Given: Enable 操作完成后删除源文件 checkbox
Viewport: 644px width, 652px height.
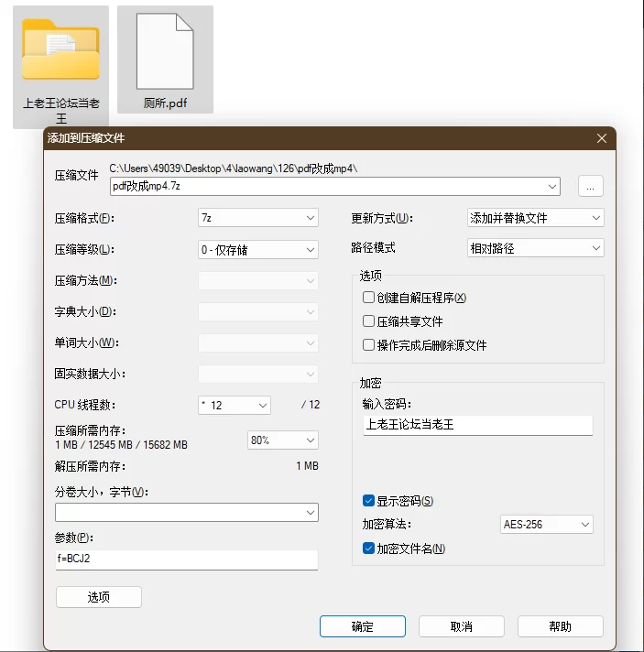Looking at the screenshot, I should 368,344.
